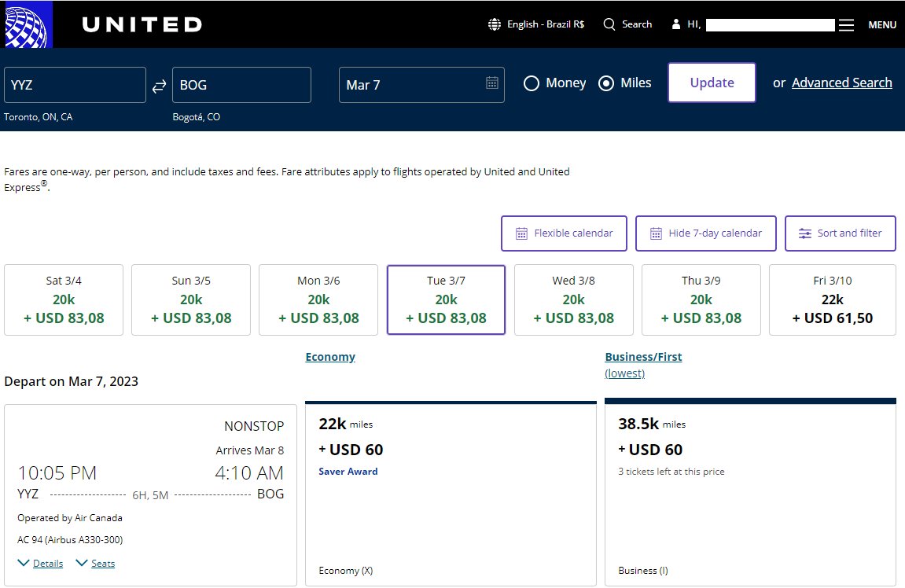The height and width of the screenshot is (588, 905).
Task: Expand flight Details chevron
Action: [x=24, y=563]
